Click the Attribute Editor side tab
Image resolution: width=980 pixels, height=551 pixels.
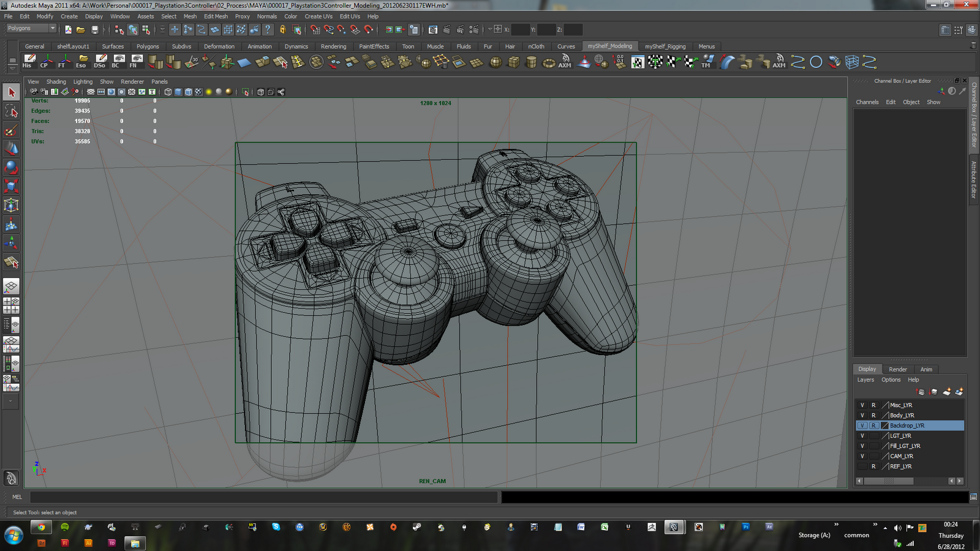coord(974,179)
